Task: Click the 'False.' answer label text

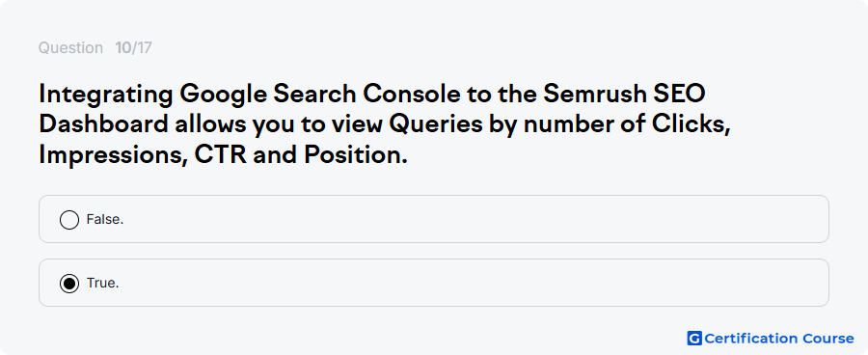Action: [105, 219]
